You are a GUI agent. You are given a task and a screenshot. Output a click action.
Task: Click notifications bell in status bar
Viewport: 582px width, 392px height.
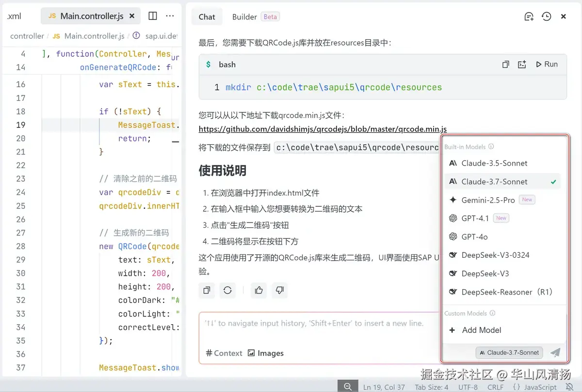click(x=569, y=387)
